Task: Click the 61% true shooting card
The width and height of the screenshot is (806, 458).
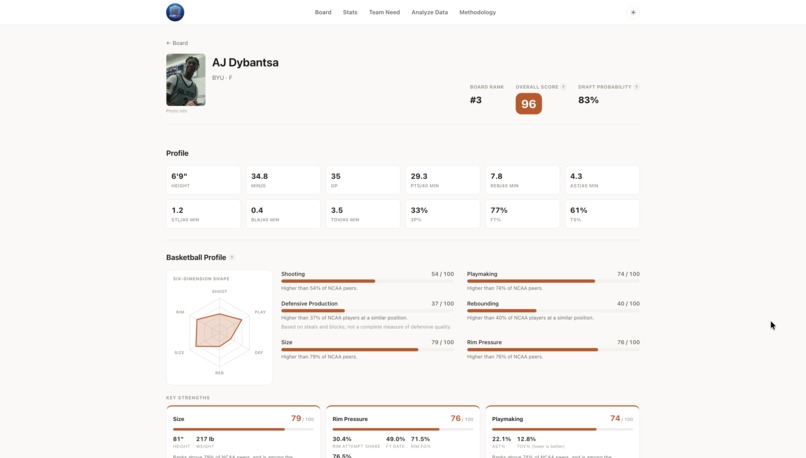Action: (602, 214)
